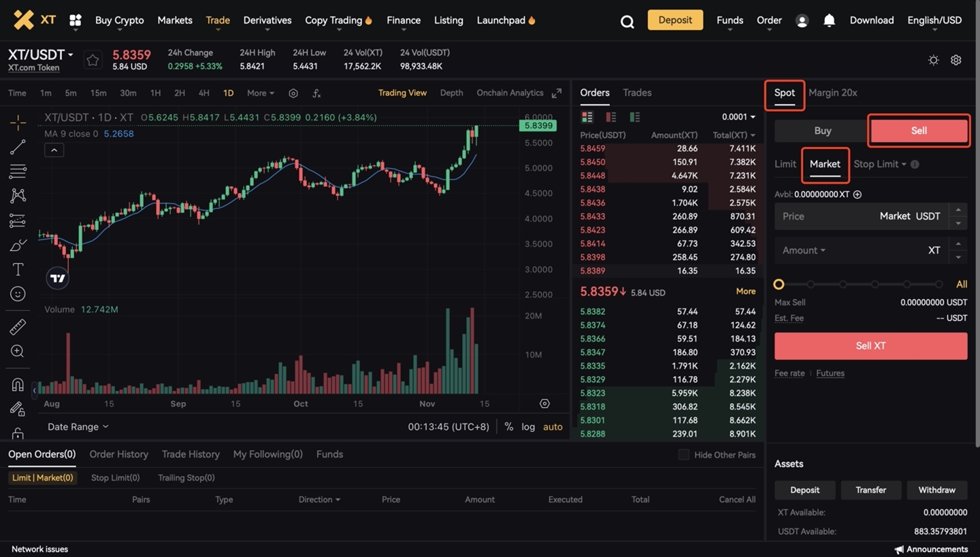The height and width of the screenshot is (557, 980).
Task: Toggle the magnet snap mode
Action: [x=18, y=384]
